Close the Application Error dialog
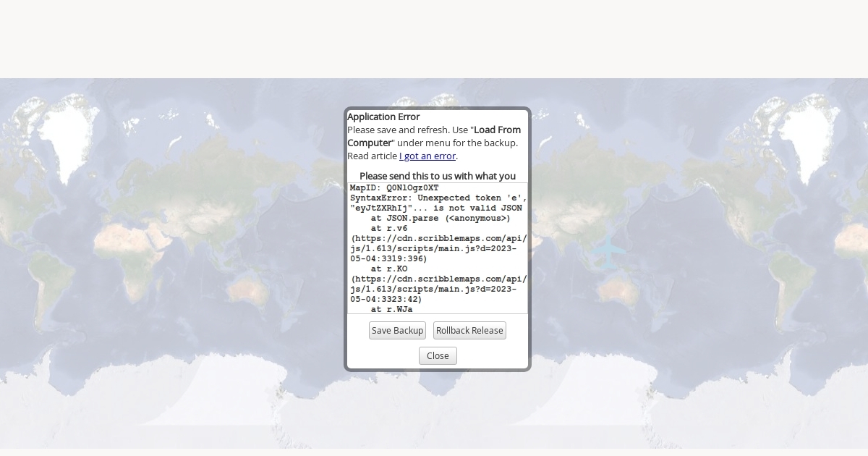The height and width of the screenshot is (456, 868). click(438, 356)
